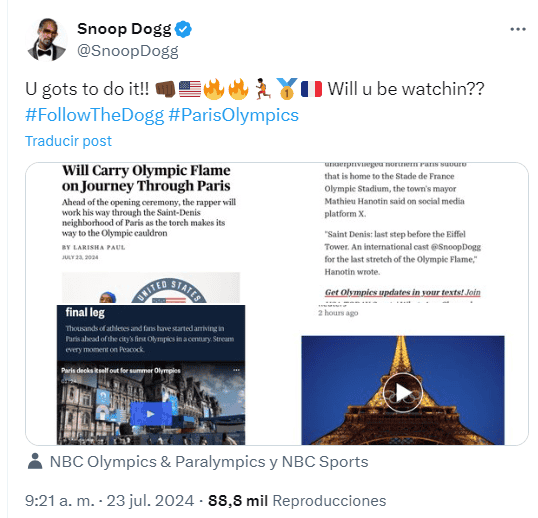Open the @SnoopDogg handle link
Image resolution: width=538 pixels, height=518 pixels.
pyautogui.click(x=128, y=51)
